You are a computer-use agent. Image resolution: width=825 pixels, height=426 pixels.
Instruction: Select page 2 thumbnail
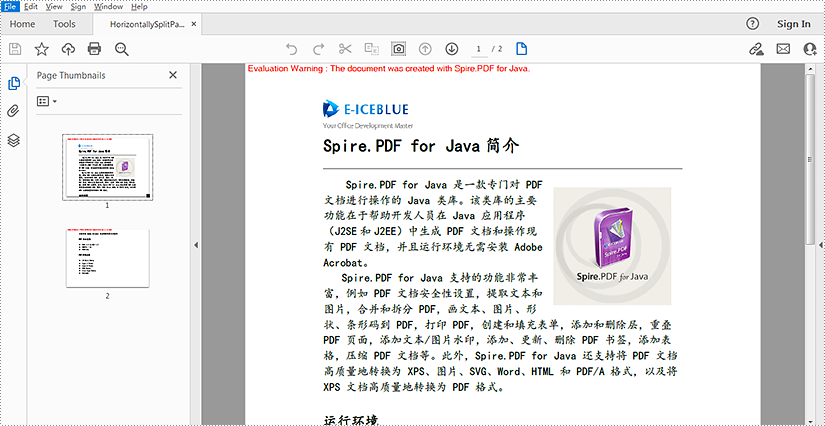click(107, 258)
